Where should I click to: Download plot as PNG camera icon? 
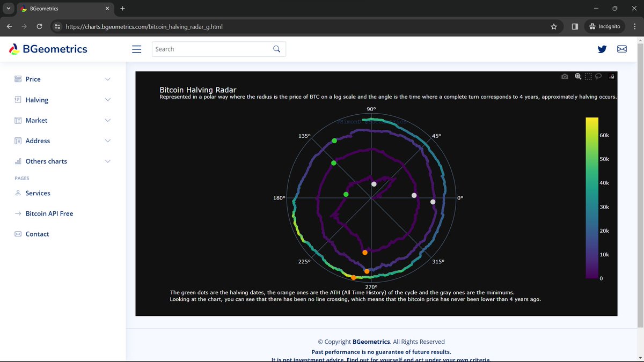[565, 77]
